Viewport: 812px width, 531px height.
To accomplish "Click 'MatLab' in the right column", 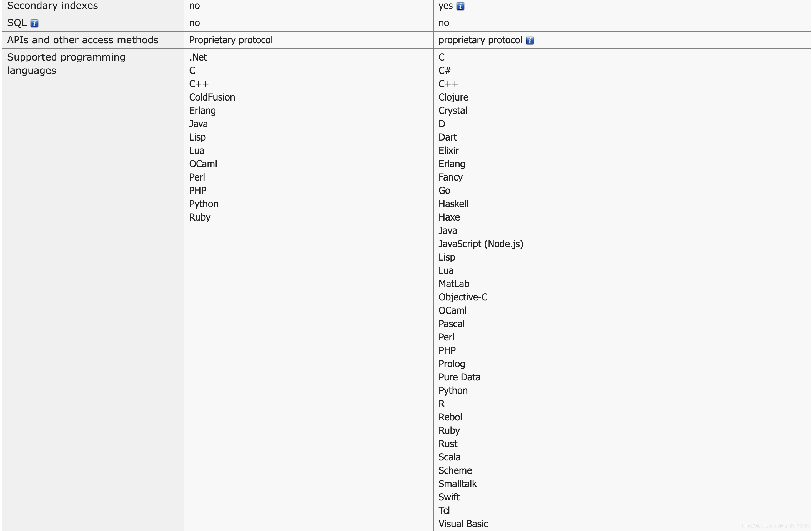I will point(454,284).
